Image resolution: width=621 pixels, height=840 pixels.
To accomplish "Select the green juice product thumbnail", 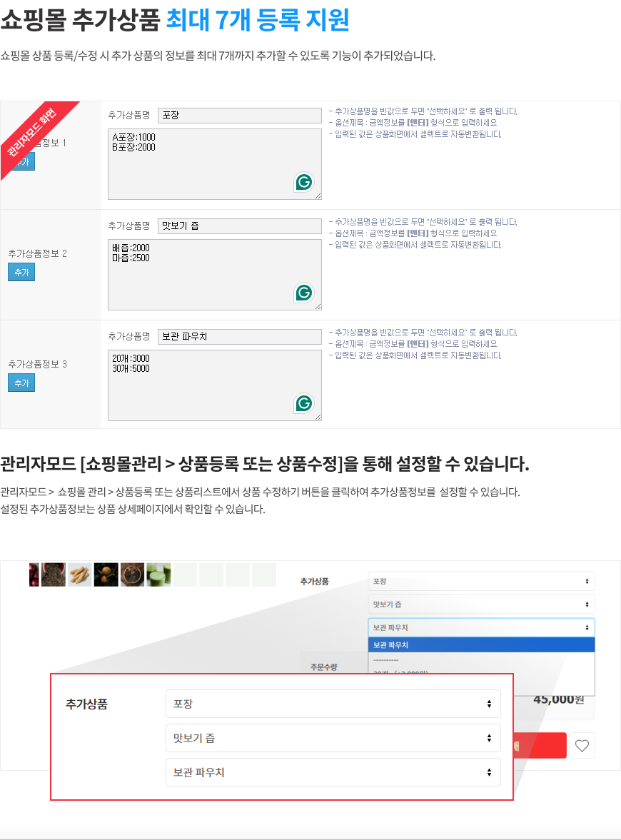I will pos(158,575).
